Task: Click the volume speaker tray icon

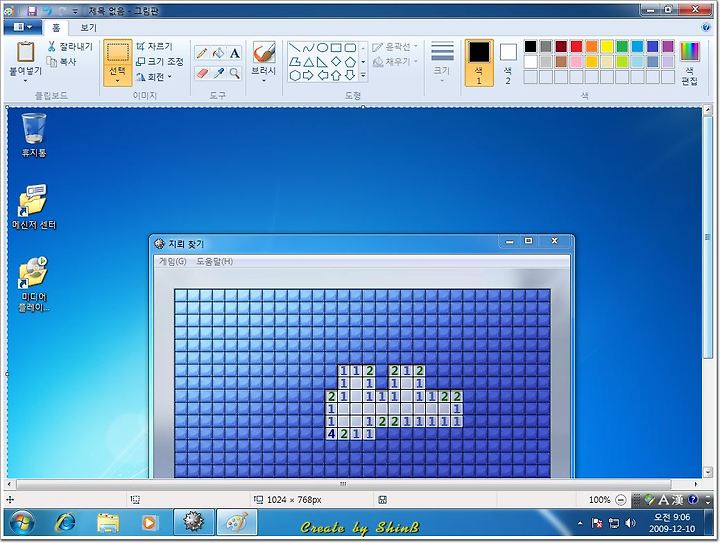Action: (x=630, y=523)
